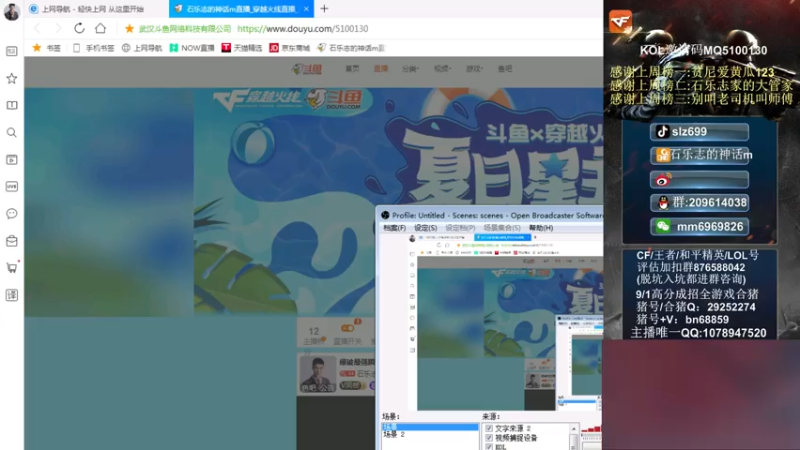This screenshot has height=450, width=800.
Task: Go to Douyu 首页 in header
Action: pos(352,68)
